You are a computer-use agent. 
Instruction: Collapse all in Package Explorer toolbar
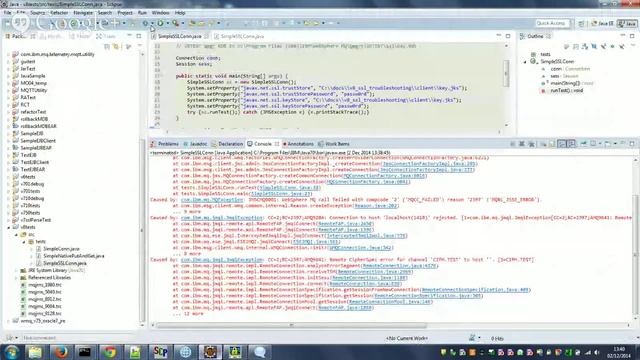pyautogui.click(x=107, y=47)
